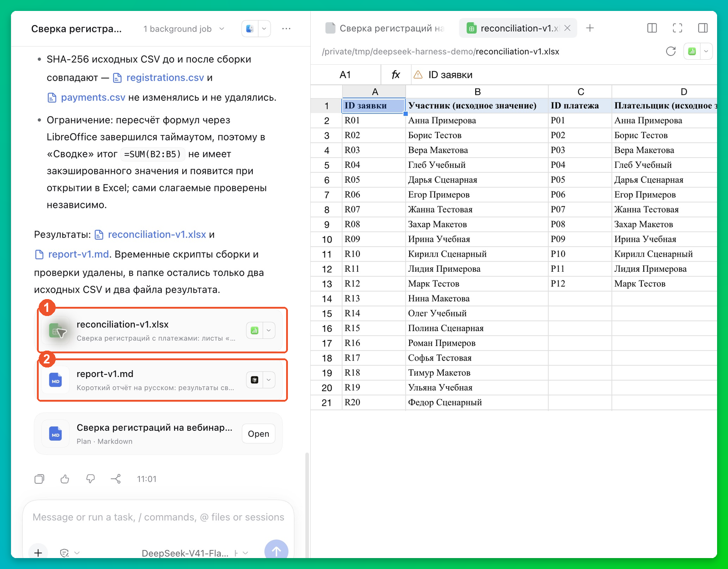This screenshot has height=569, width=728.
Task: Open report-v1.md with the dark editor app icon
Action: 255,380
